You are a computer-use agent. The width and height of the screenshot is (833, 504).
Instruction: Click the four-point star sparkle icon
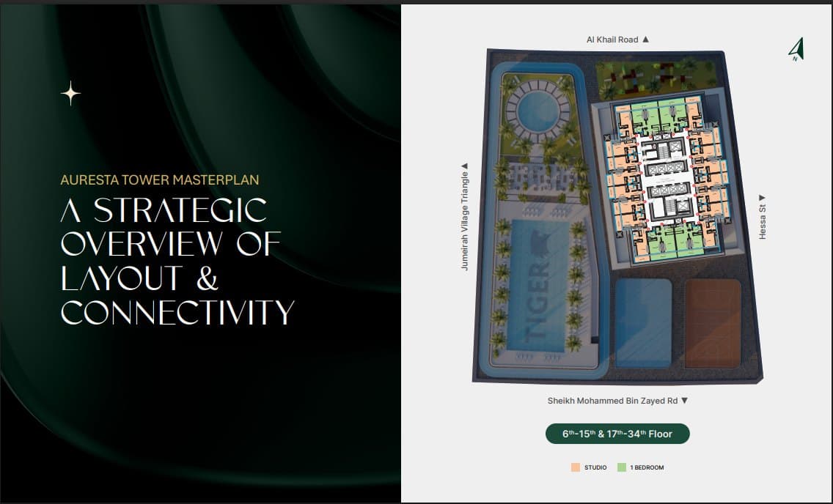coord(70,93)
